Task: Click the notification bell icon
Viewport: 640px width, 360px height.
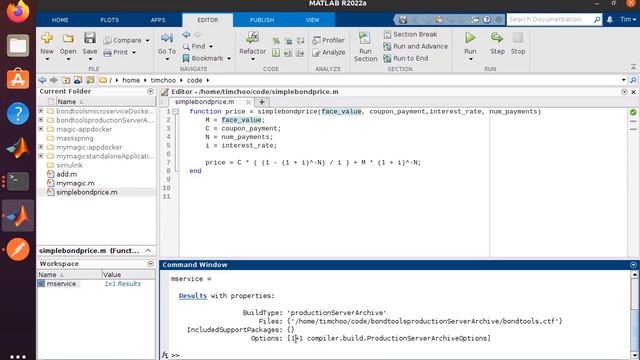Action: pyautogui.click(x=610, y=19)
